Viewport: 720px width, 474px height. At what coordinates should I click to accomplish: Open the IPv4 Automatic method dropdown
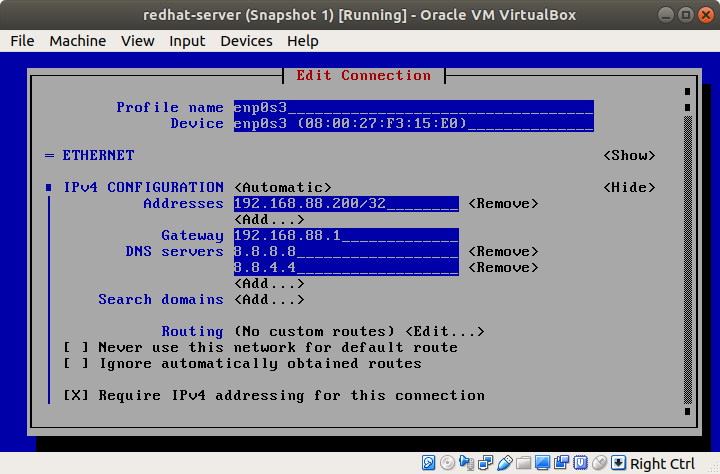282,187
